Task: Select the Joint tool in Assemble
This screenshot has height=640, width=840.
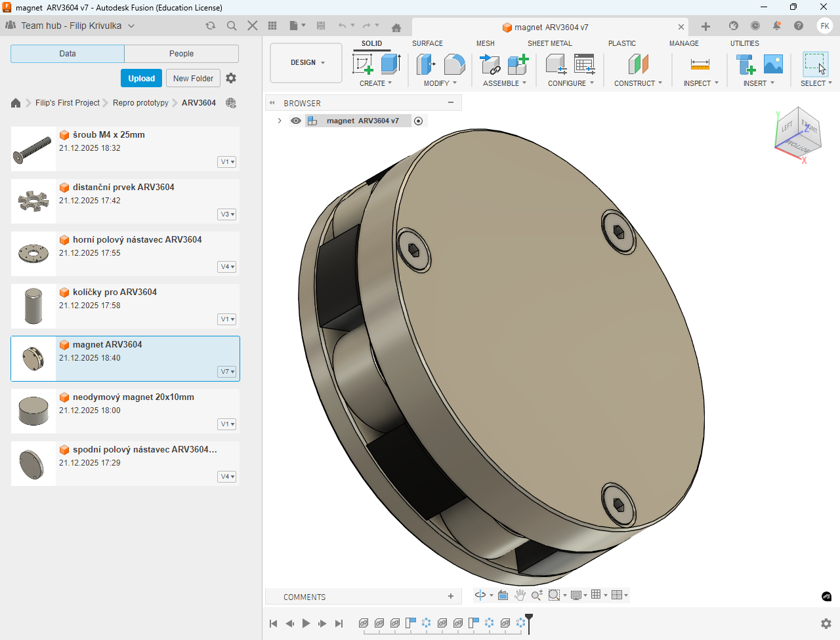Action: (x=490, y=64)
